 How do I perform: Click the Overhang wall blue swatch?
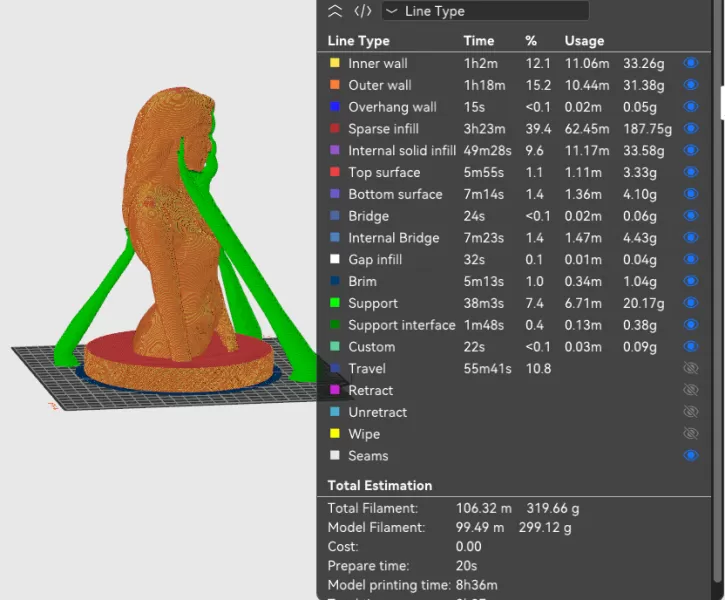click(x=335, y=107)
